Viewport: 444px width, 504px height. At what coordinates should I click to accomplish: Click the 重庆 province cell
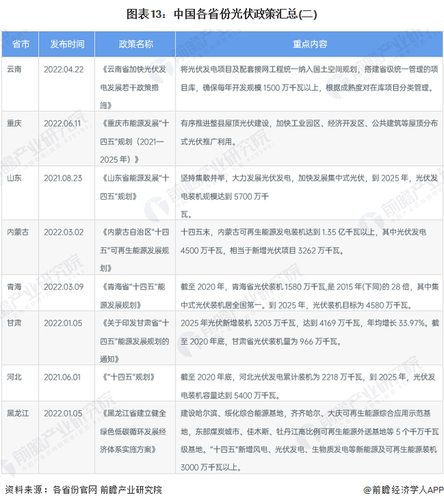point(15,123)
